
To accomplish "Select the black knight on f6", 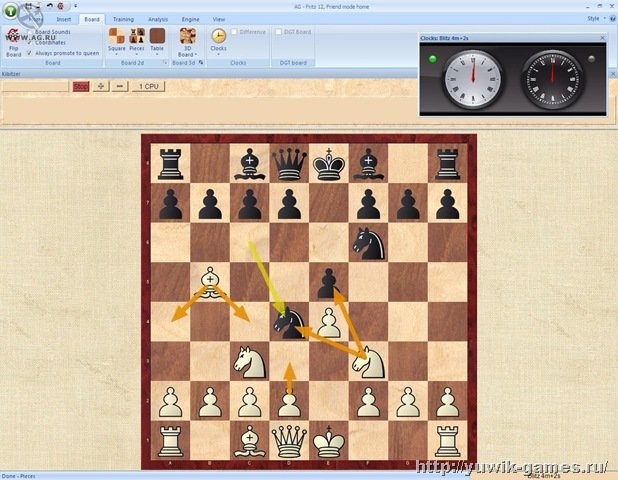I will point(369,242).
